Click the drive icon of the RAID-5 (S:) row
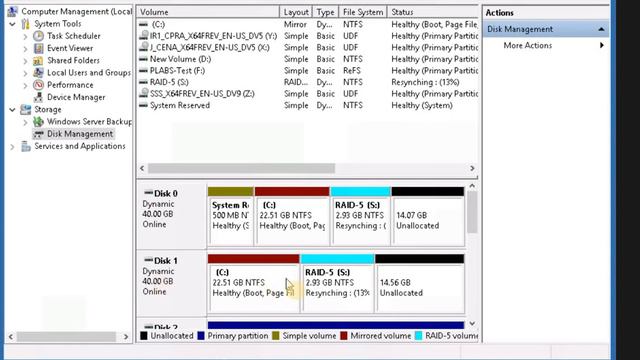Image resolution: width=640 pixels, height=360 pixels. pyautogui.click(x=143, y=82)
